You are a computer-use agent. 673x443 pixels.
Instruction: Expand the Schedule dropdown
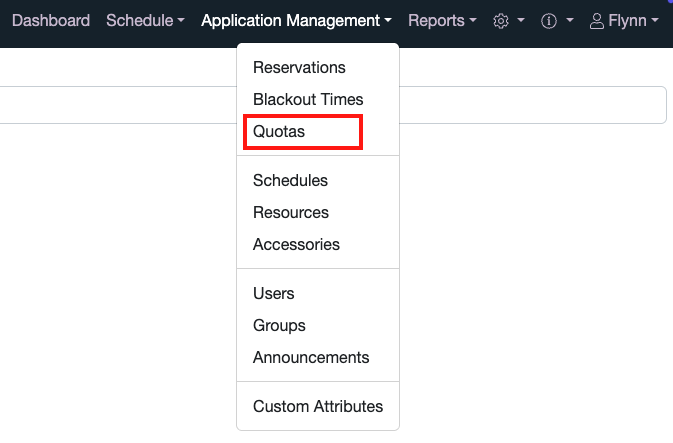(145, 21)
